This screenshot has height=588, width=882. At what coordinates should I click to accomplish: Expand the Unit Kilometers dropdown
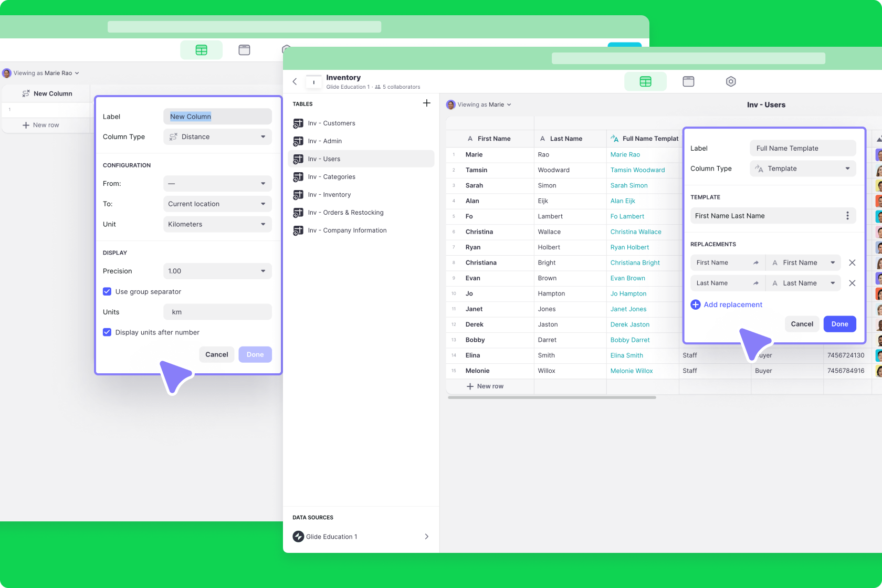click(x=217, y=224)
